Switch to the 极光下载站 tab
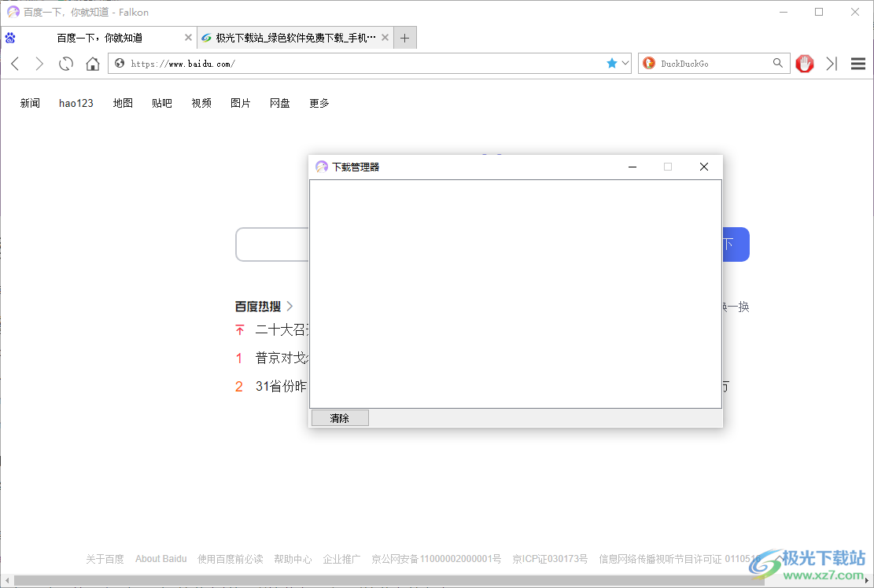 tap(296, 37)
